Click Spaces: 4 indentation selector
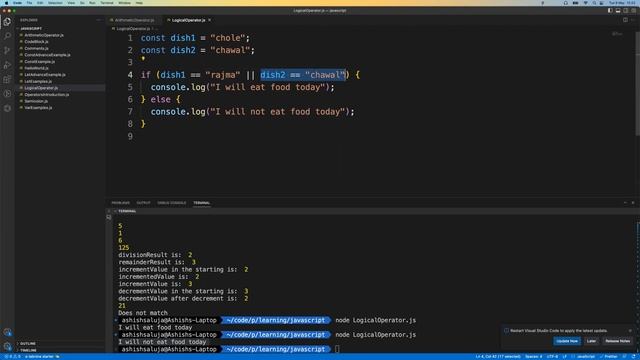Image resolution: width=640 pixels, height=360 pixels. click(533, 357)
